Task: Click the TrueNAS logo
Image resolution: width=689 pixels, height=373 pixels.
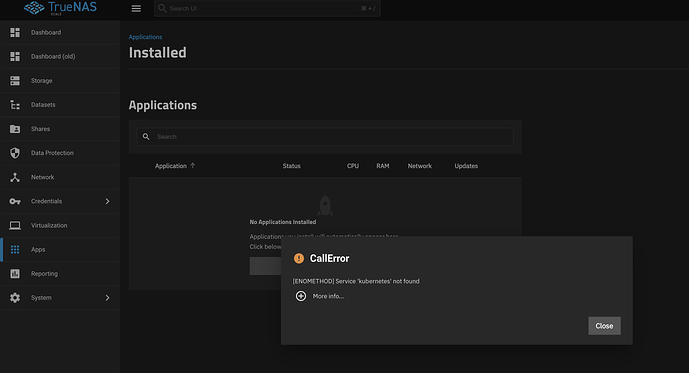Action: coord(60,7)
